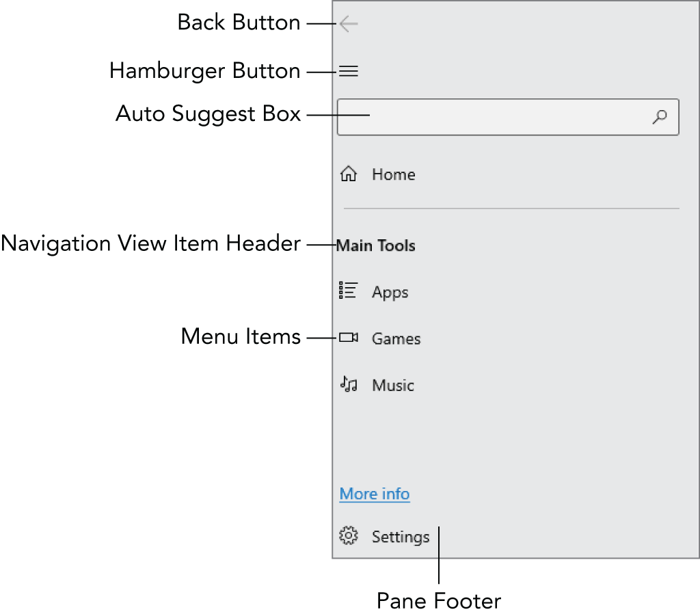Select the Games video icon
The height and width of the screenshot is (614, 700).
[x=349, y=337]
